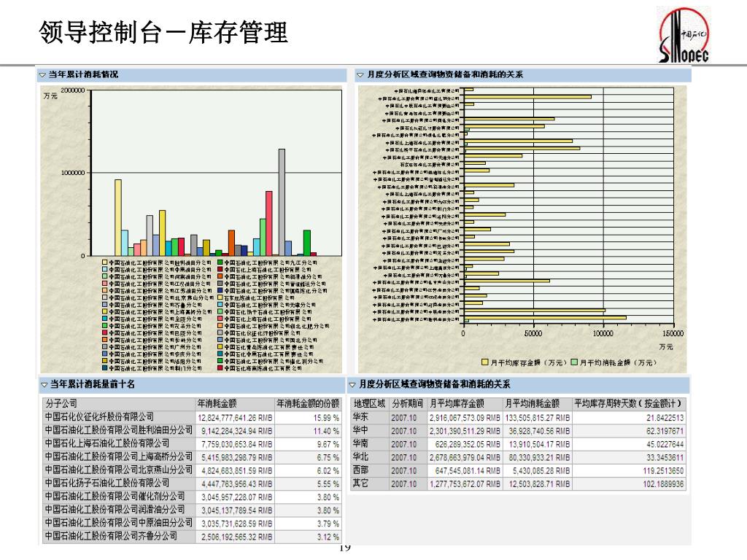Image resolution: width=747 pixels, height=560 pixels.
Task: Select row 中国石化仪征化纤股份有限公司
Action: click(x=192, y=418)
